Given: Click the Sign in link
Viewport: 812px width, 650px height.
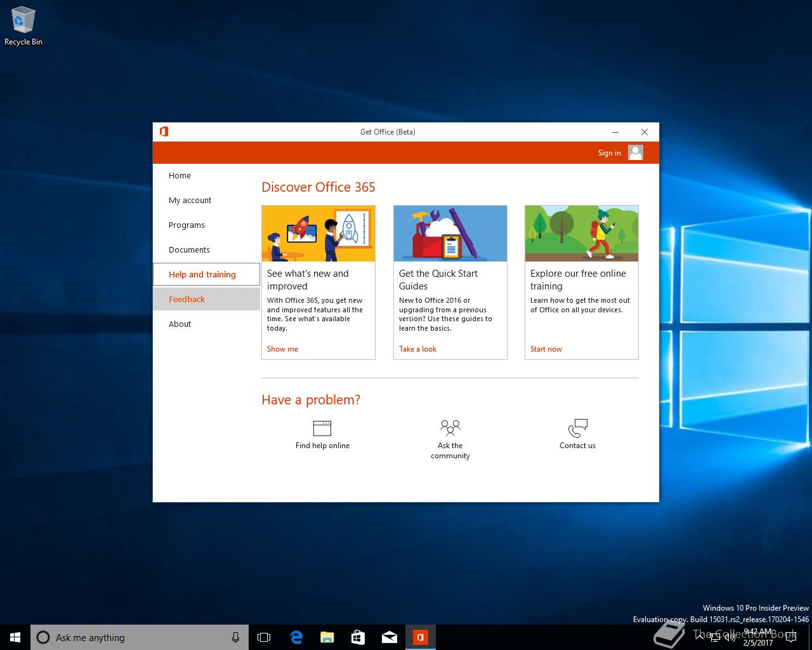Looking at the screenshot, I should [609, 153].
